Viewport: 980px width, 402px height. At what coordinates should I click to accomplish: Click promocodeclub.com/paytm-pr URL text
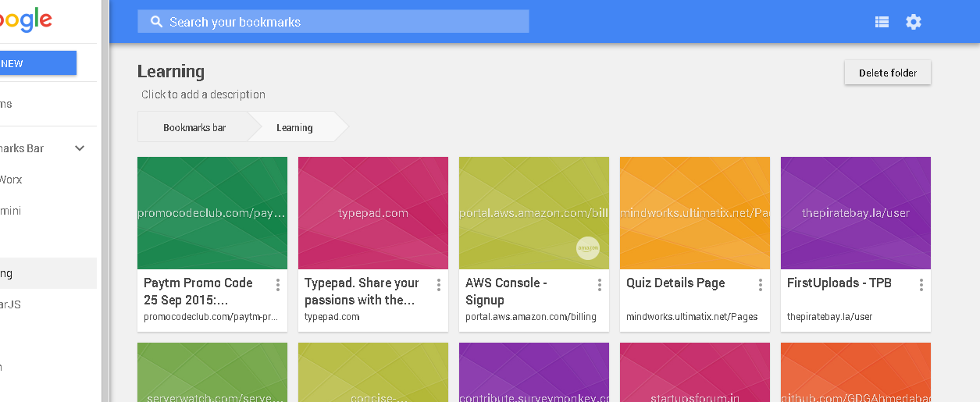(x=211, y=317)
